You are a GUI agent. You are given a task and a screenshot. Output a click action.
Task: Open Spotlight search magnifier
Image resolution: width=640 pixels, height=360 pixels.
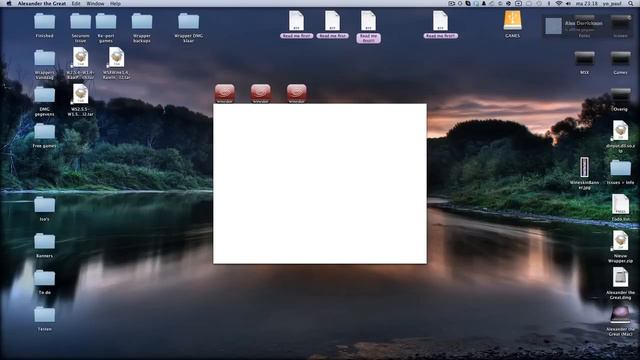tap(632, 3)
